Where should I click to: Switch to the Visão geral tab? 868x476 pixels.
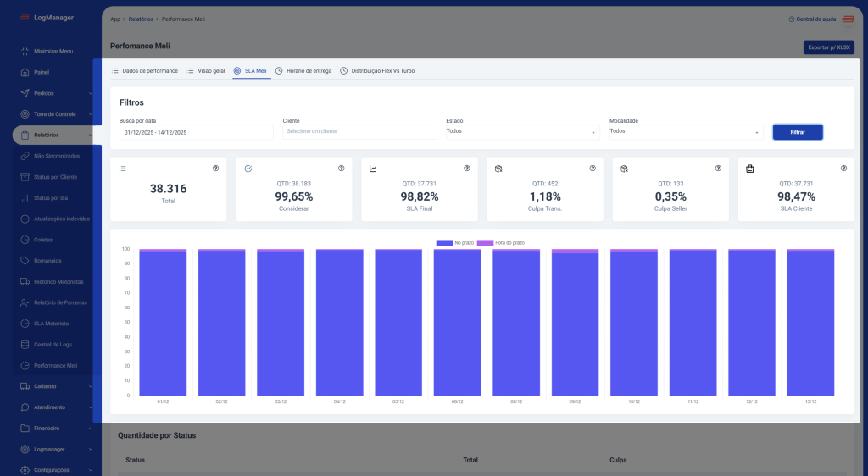[x=206, y=71]
